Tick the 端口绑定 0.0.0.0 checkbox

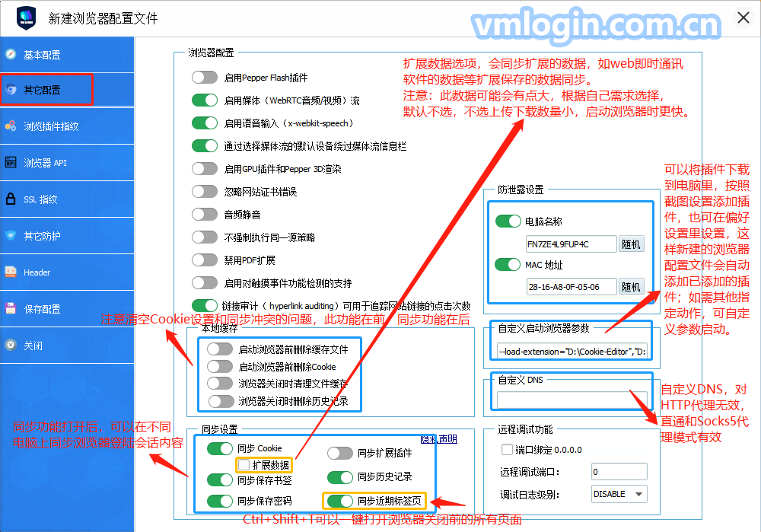[x=507, y=450]
